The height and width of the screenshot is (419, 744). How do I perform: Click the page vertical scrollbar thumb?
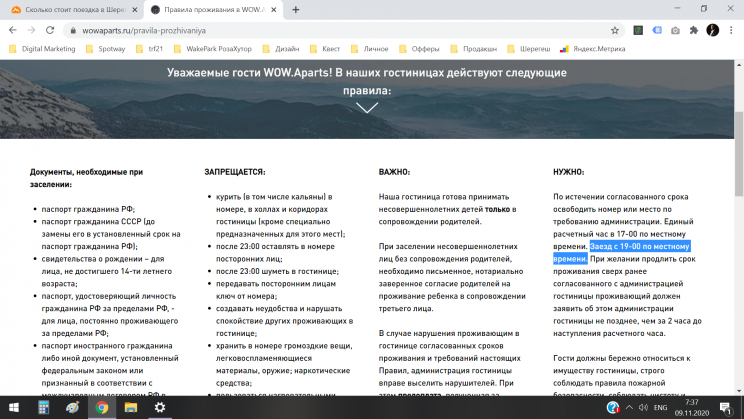(x=739, y=154)
